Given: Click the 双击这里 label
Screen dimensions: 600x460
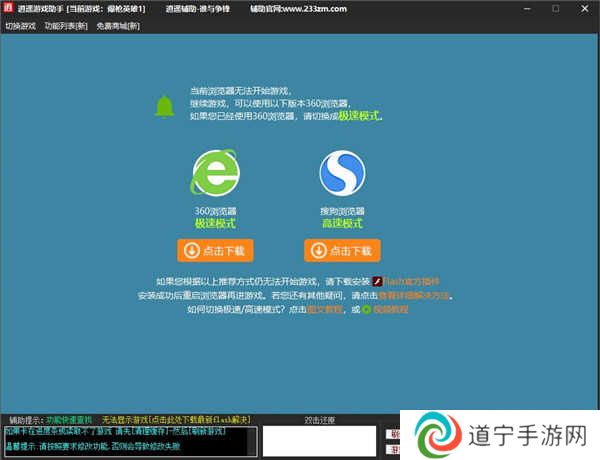Looking at the screenshot, I should 320,420.
